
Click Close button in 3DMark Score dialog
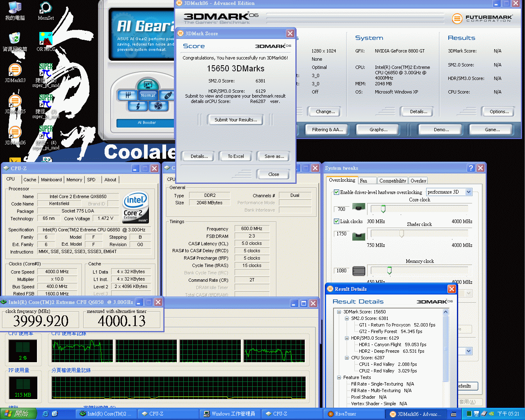(274, 174)
